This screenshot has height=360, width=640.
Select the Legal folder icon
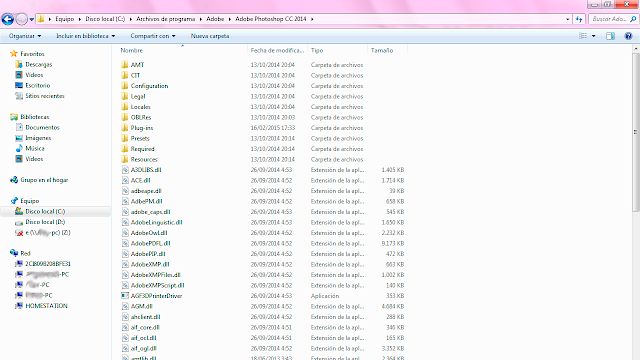tap(125, 96)
